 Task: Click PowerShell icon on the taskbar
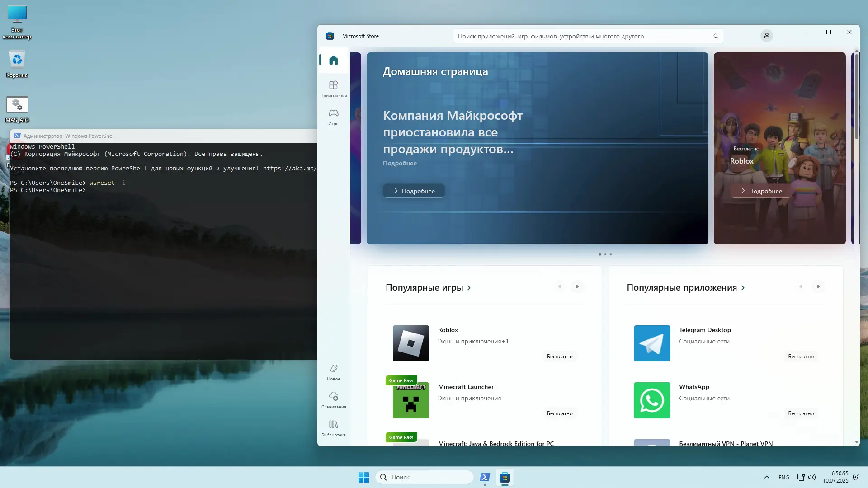[x=485, y=477]
